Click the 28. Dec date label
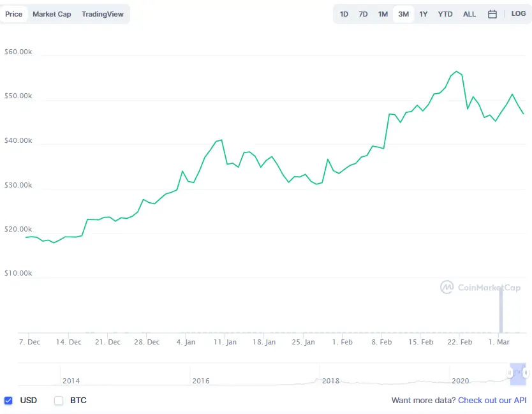This screenshot has height=414, width=532. pyautogui.click(x=147, y=342)
